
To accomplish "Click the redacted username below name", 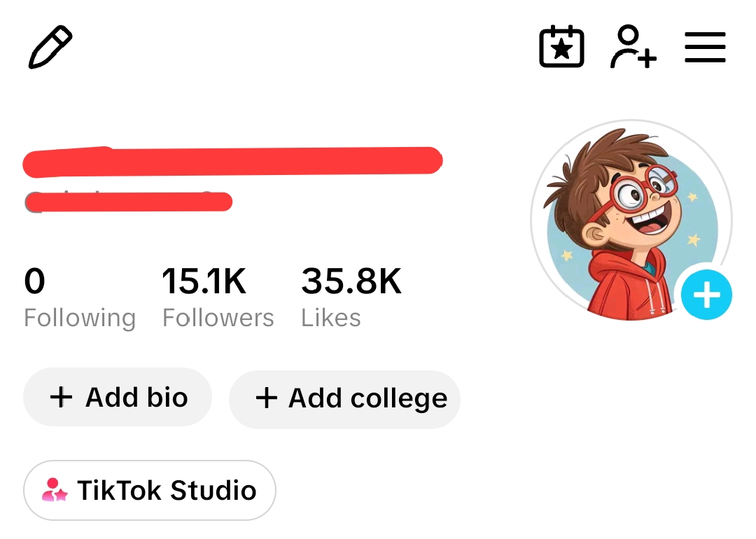I will tap(128, 202).
